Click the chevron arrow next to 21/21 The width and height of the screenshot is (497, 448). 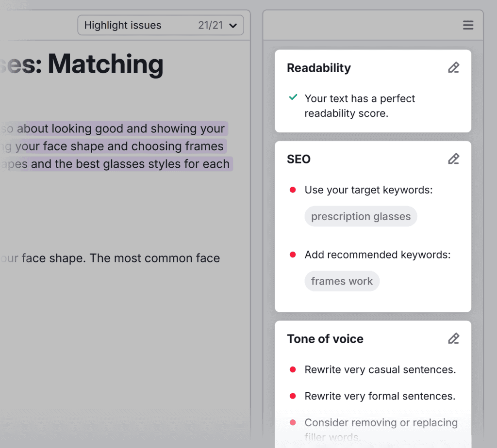coord(233,26)
